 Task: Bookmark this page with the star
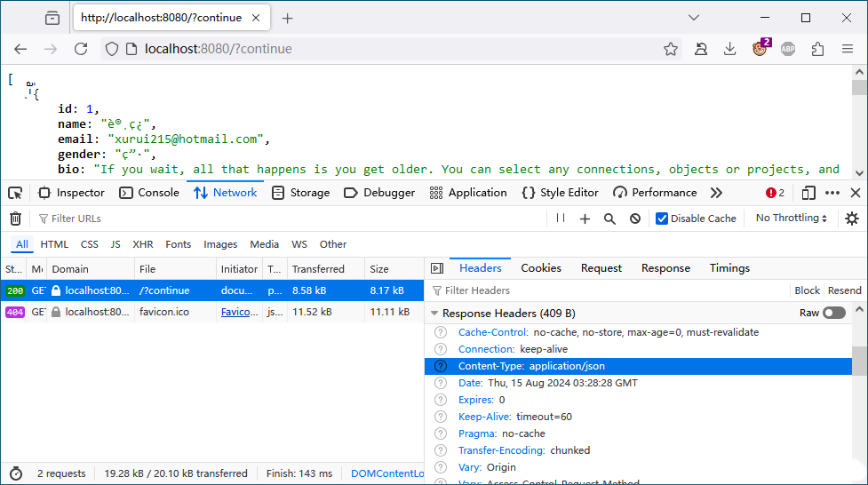(x=671, y=49)
